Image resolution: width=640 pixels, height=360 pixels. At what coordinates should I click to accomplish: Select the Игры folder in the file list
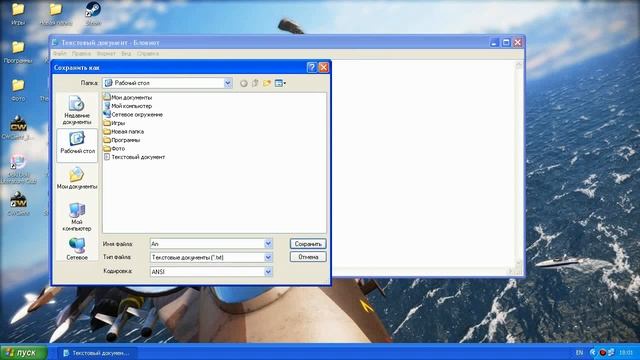114,123
